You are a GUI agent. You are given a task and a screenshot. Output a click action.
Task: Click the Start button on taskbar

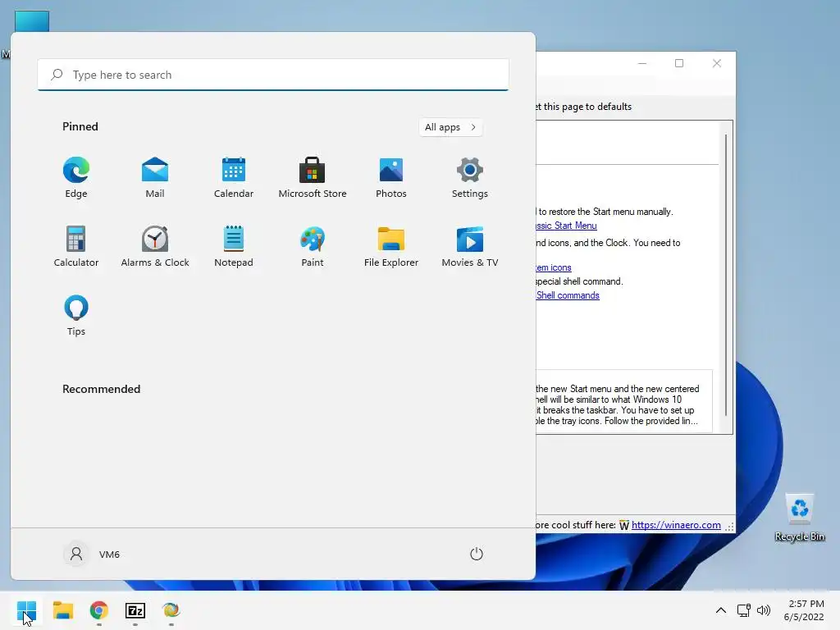click(26, 610)
